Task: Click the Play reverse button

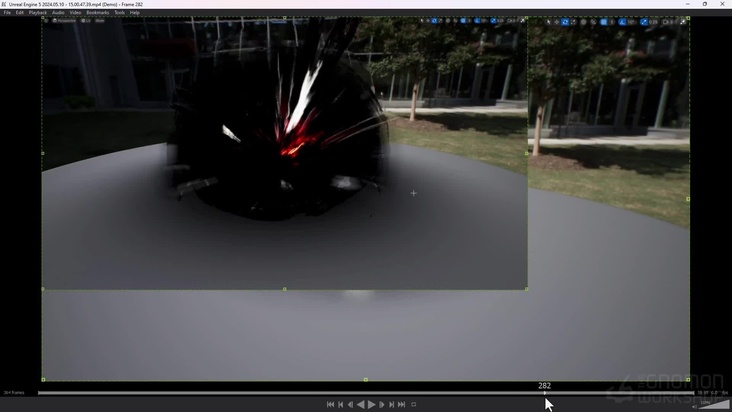Action: pos(361,404)
